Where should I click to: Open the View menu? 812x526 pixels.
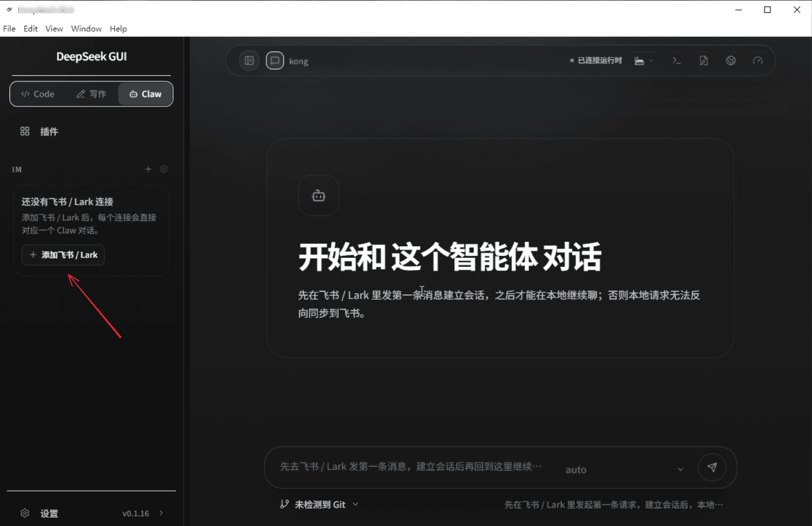tap(54, 29)
